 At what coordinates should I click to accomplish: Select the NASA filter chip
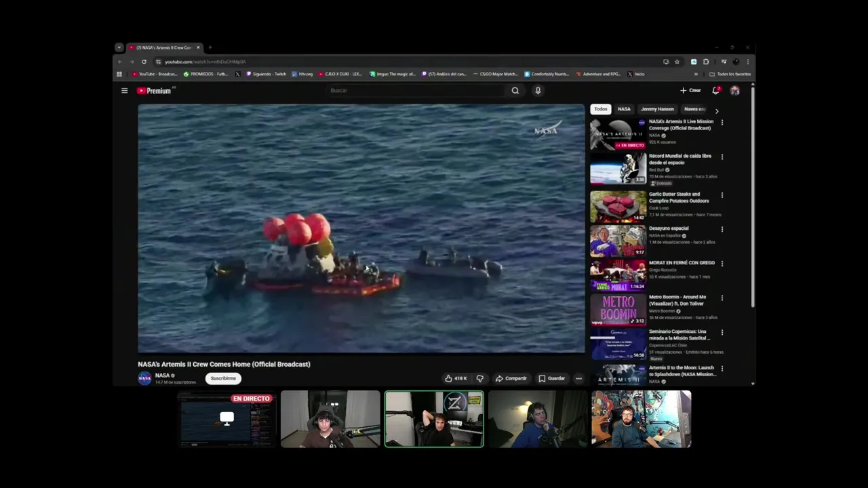[x=624, y=109]
